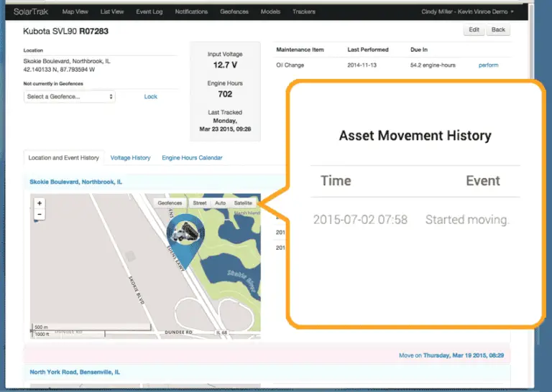The width and height of the screenshot is (552, 392).
Task: Click the map zoom out minus button
Action: (x=40, y=214)
